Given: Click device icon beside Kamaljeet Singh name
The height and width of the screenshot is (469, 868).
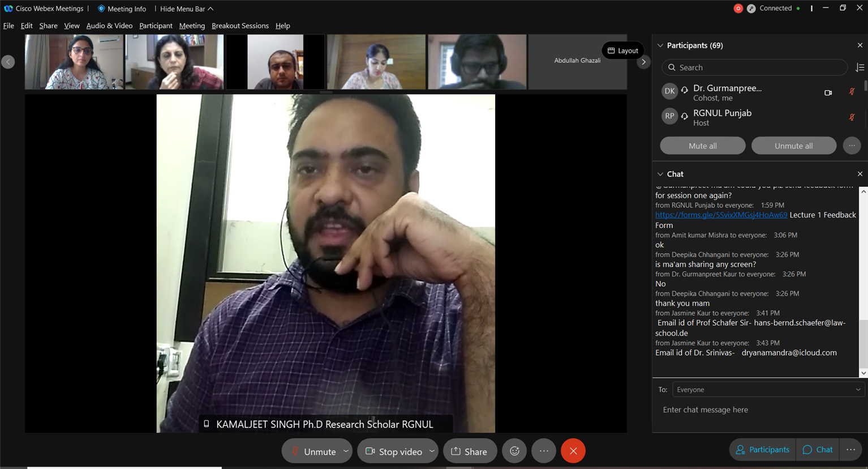Looking at the screenshot, I should coord(207,424).
